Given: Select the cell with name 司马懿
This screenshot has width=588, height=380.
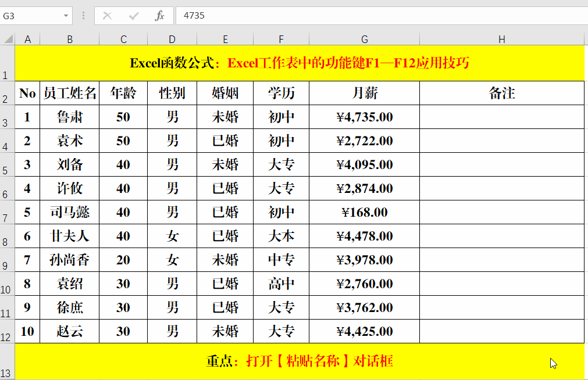Looking at the screenshot, I should (x=70, y=212).
